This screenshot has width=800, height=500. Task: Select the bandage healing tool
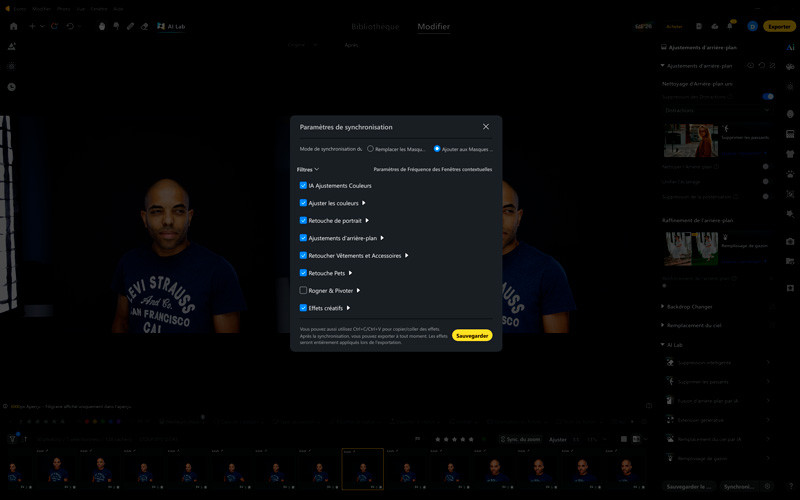(131, 26)
